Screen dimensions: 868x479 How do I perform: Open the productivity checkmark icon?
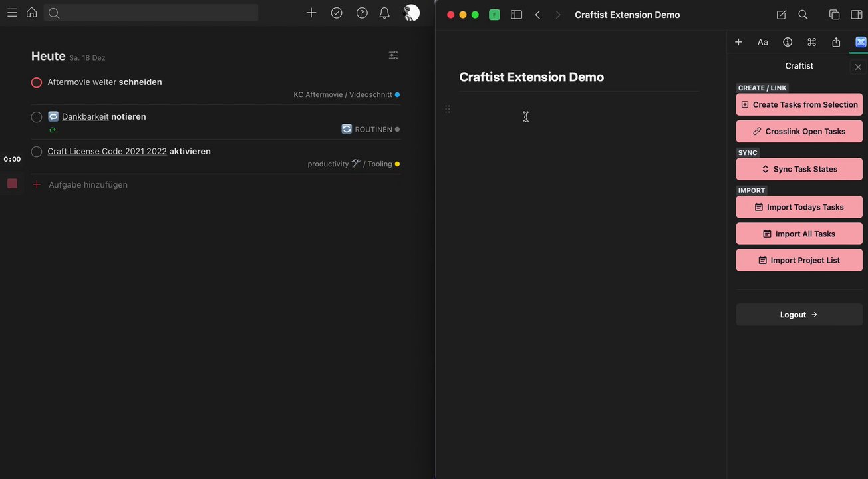pos(337,13)
